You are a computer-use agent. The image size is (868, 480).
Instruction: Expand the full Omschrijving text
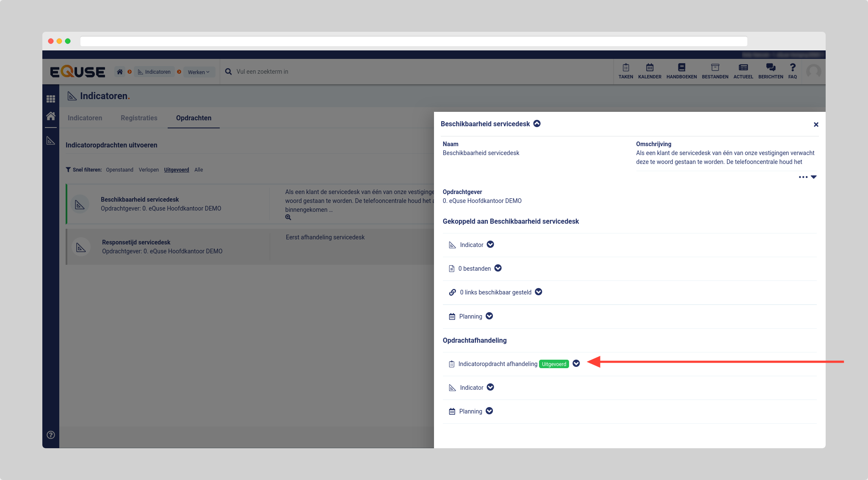click(807, 177)
